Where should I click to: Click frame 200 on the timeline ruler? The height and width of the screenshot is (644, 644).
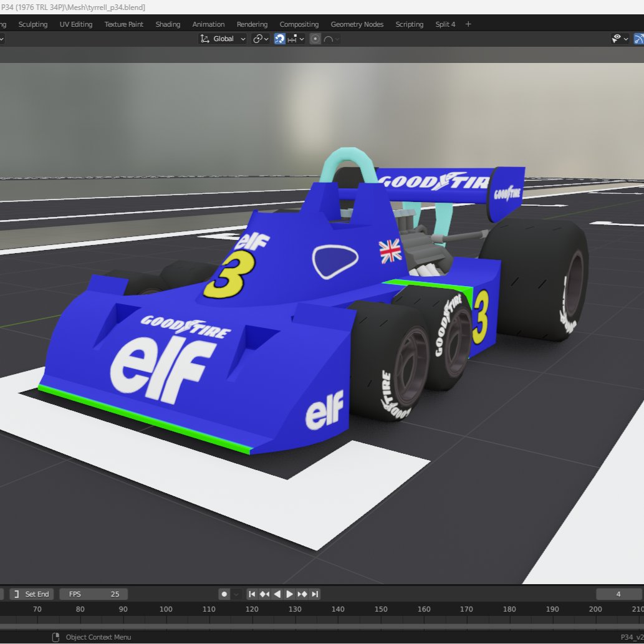[x=595, y=609]
